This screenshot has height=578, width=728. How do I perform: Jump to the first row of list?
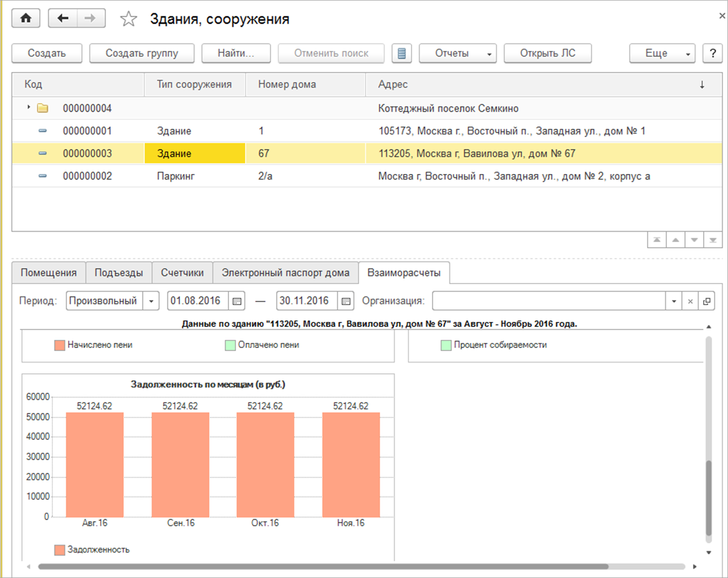[x=657, y=240]
